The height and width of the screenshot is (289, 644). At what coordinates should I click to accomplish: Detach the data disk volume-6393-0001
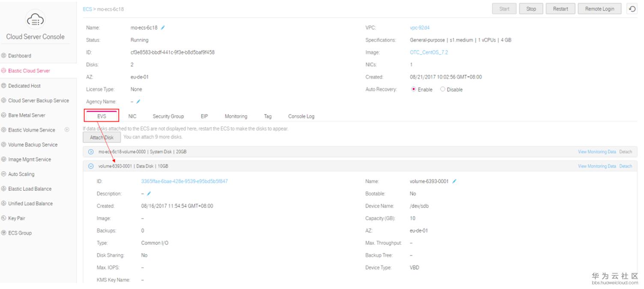pyautogui.click(x=626, y=166)
